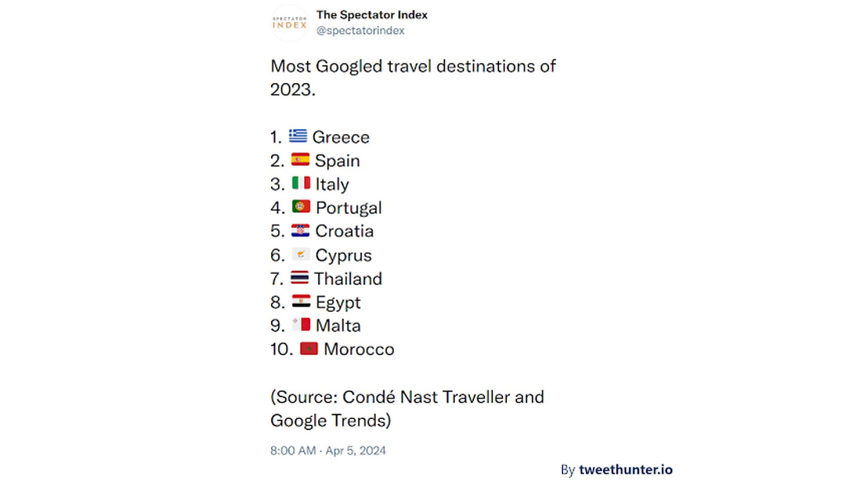Click the Croatia flag emoji
The image size is (868, 488).
300,230
